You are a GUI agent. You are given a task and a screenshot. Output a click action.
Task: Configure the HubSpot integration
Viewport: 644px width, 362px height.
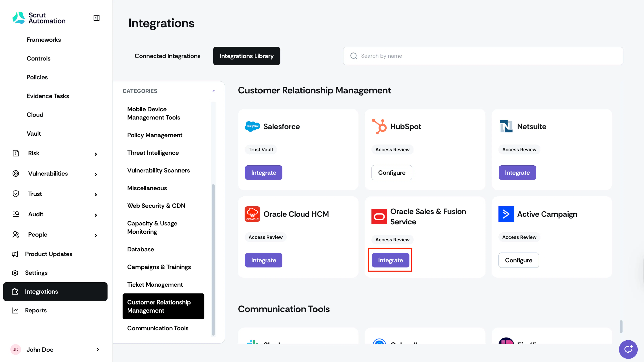pyautogui.click(x=391, y=173)
